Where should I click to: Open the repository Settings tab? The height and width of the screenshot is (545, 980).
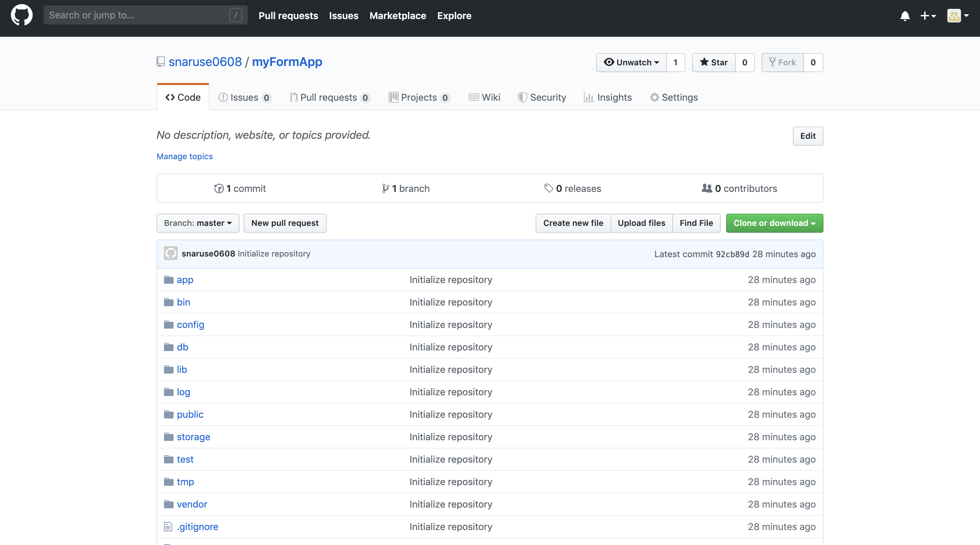[x=674, y=97]
